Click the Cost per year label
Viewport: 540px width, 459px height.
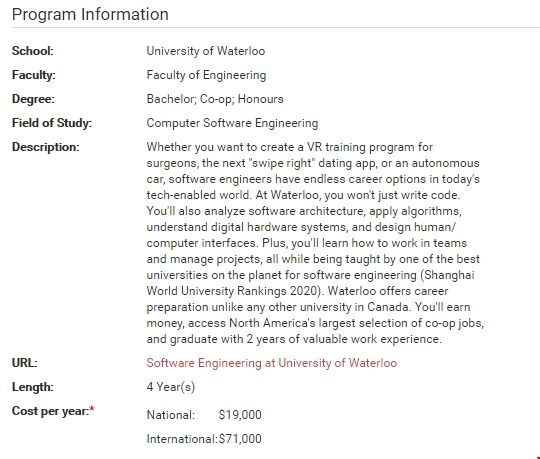(51, 411)
